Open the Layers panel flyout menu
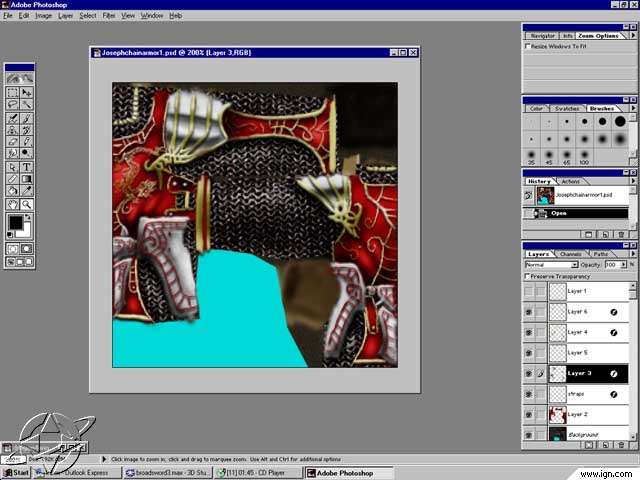 [633, 254]
